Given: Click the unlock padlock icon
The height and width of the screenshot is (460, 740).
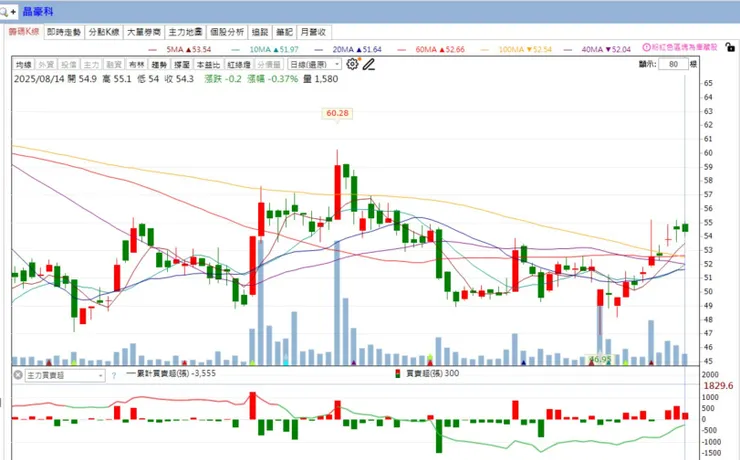Looking at the screenshot, I should (730, 47).
